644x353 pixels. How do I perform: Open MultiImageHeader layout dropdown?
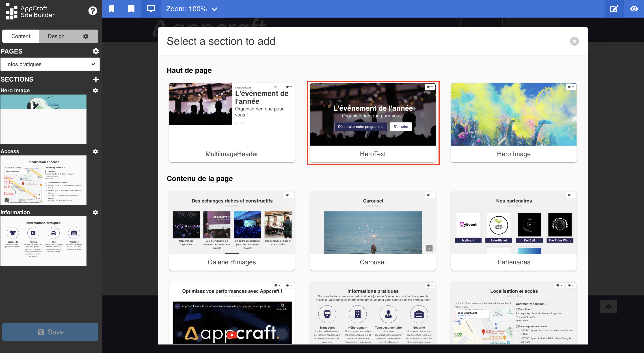277,87
